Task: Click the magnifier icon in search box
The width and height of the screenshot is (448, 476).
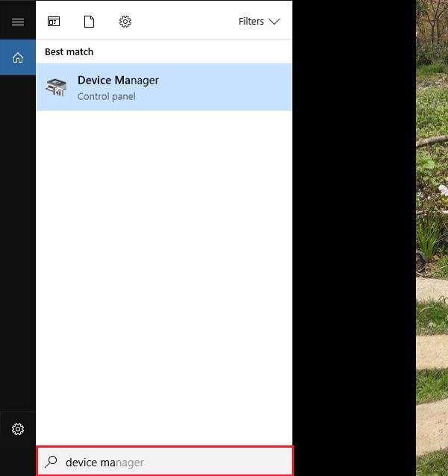Action: 51,462
